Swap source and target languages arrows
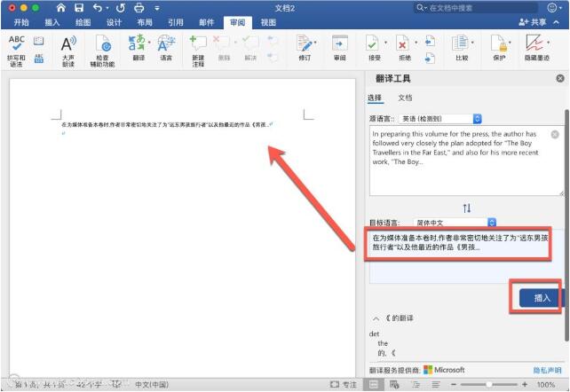This screenshot has height=392, width=570. tap(466, 208)
